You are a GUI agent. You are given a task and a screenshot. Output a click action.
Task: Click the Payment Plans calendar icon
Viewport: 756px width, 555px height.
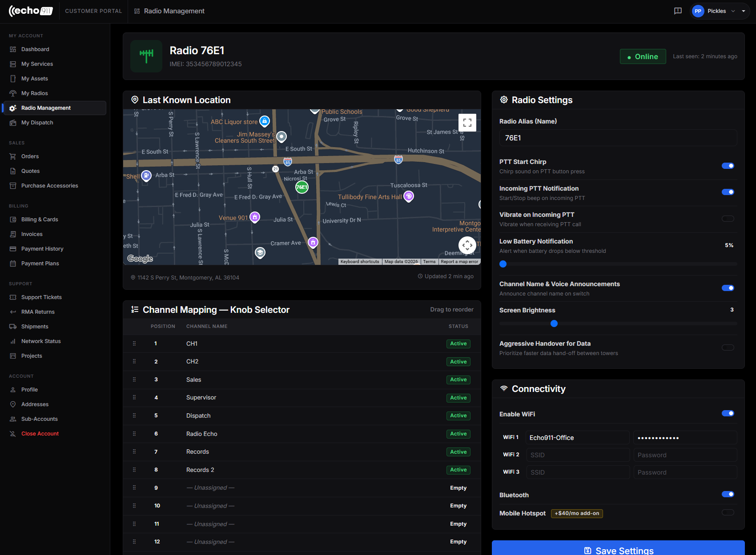click(13, 264)
